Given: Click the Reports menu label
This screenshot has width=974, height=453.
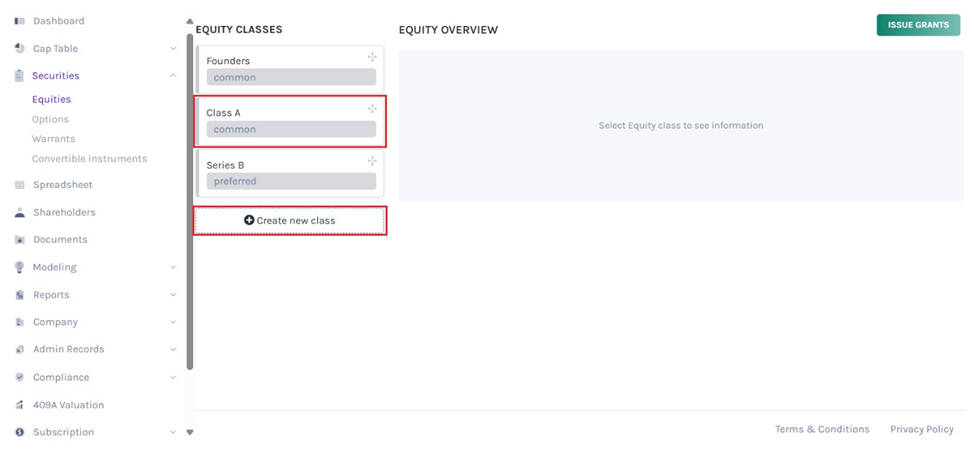Looking at the screenshot, I should click(x=51, y=295).
